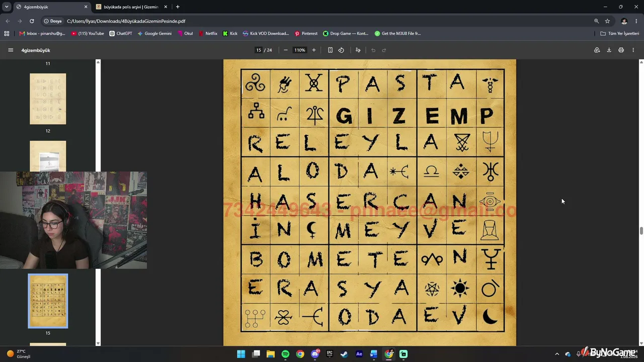Open Epic Games Launcher from taskbar
644x362 pixels.
pyautogui.click(x=330, y=354)
